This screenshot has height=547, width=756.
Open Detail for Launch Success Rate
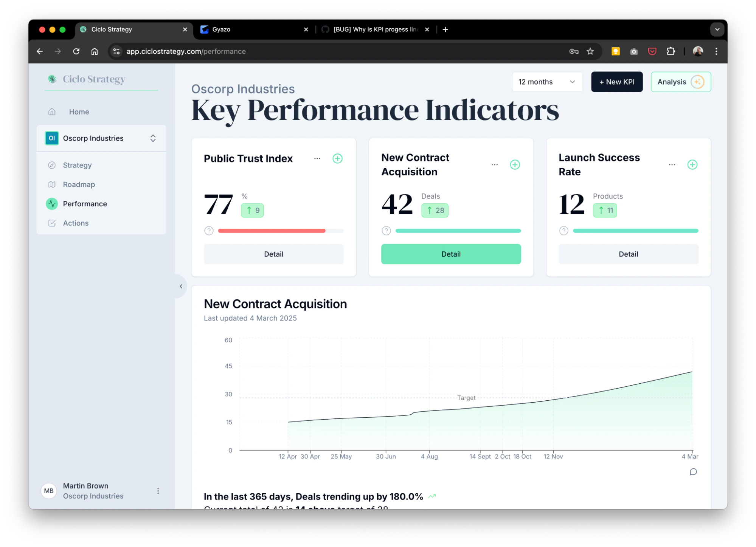click(x=628, y=254)
